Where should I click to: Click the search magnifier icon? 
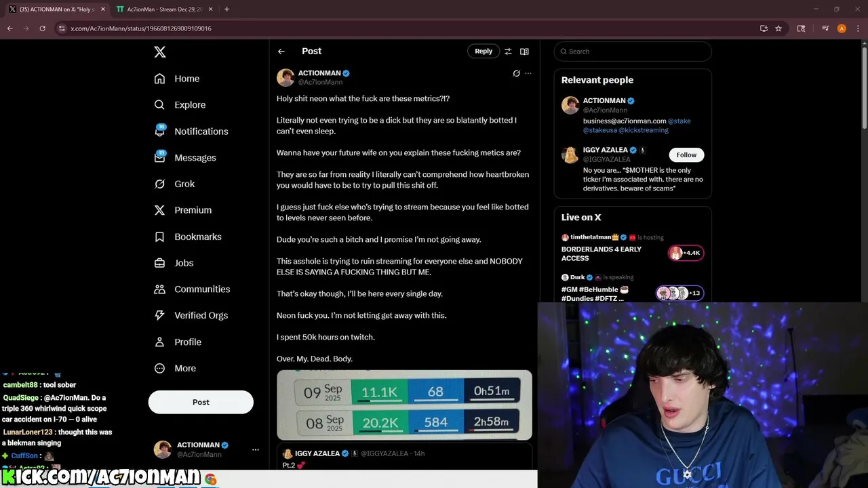(x=562, y=52)
